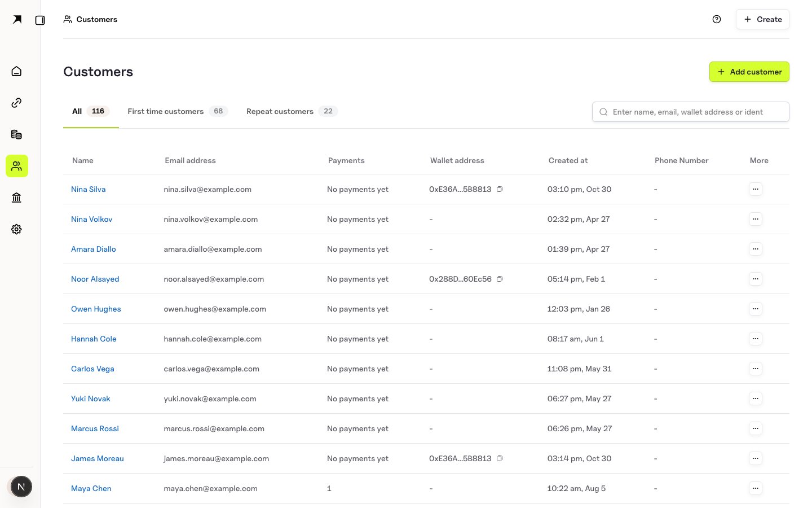Click the Create button
This screenshot has height=508, width=812.
762,19
